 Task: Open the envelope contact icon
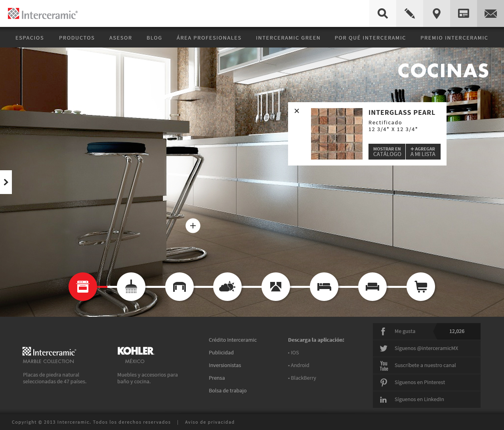[x=490, y=13]
